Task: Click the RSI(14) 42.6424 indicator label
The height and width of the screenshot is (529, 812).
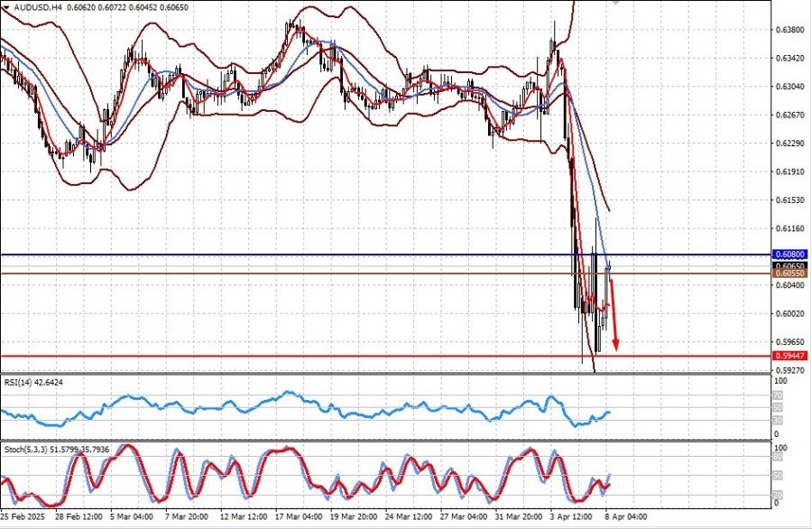Action: [x=33, y=383]
